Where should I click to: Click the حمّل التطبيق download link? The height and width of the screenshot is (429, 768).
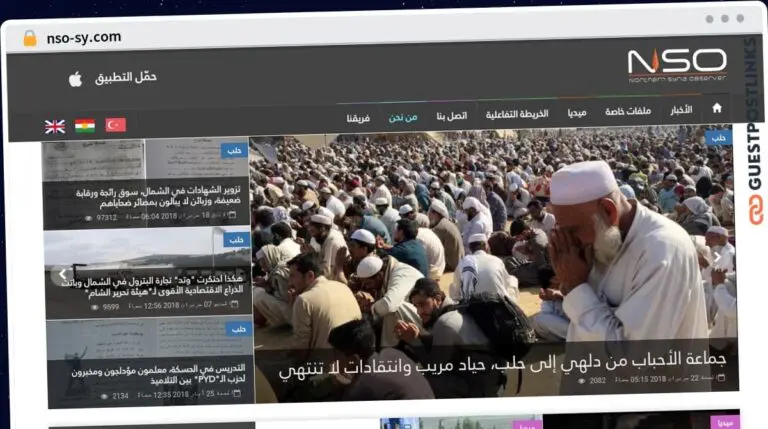pyautogui.click(x=126, y=77)
